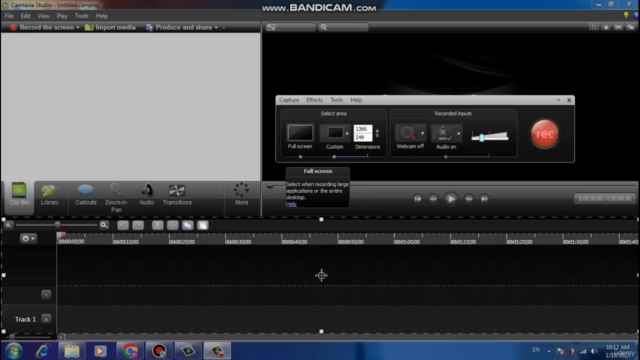Jump to previous clip
This screenshot has height=360, width=640.
click(x=417, y=199)
